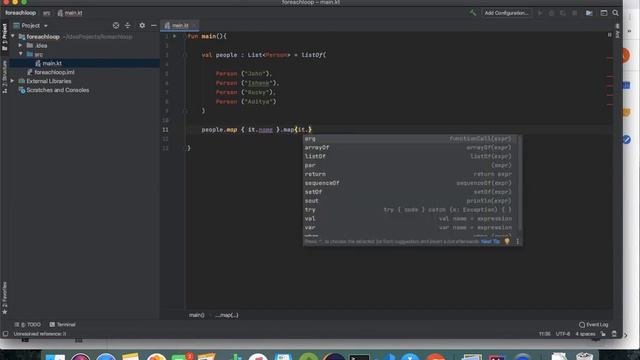Open the Event Log

[593, 324]
